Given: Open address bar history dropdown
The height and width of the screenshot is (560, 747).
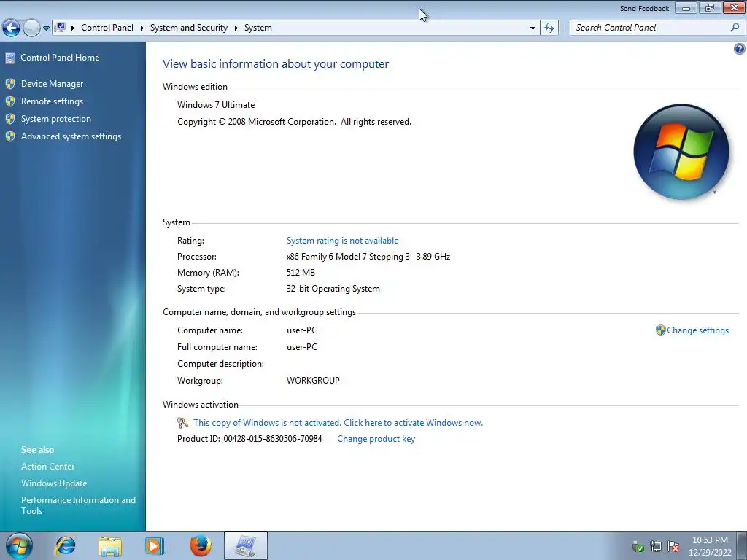Looking at the screenshot, I should click(533, 28).
